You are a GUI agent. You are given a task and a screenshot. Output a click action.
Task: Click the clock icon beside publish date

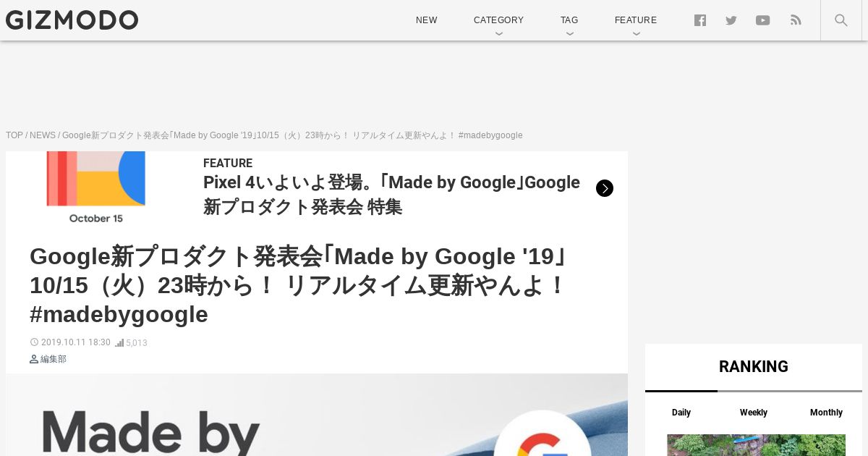(34, 342)
